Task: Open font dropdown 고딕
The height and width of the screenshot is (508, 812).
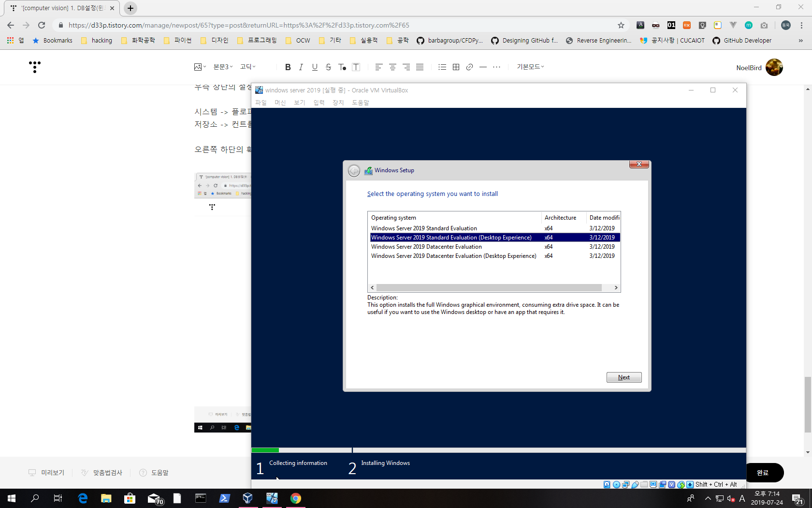Action: (x=248, y=67)
